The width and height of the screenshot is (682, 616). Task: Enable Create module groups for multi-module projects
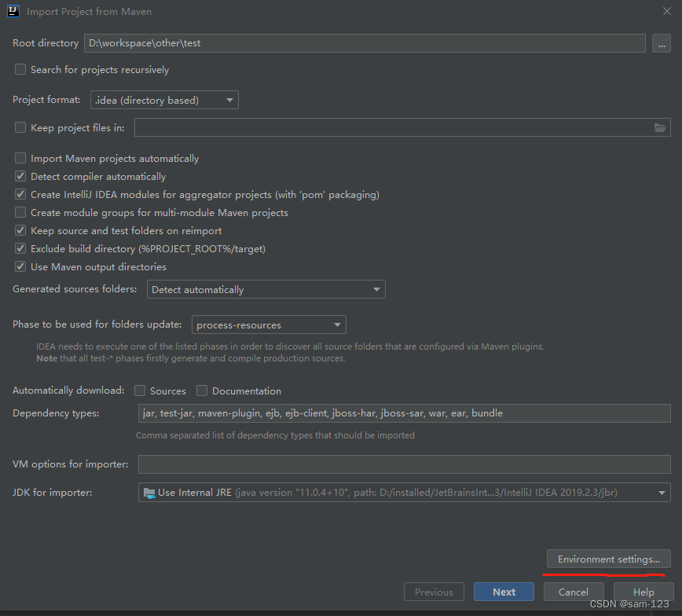[20, 212]
